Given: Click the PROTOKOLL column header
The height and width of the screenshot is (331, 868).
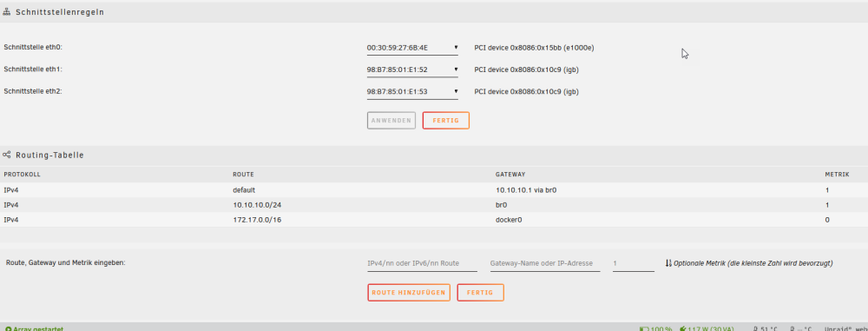Looking at the screenshot, I should [23, 175].
